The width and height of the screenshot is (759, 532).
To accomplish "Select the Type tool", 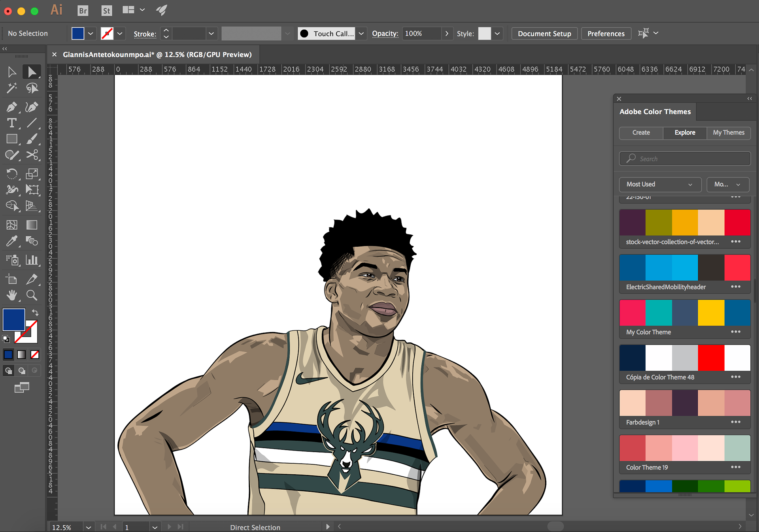I will (12, 123).
